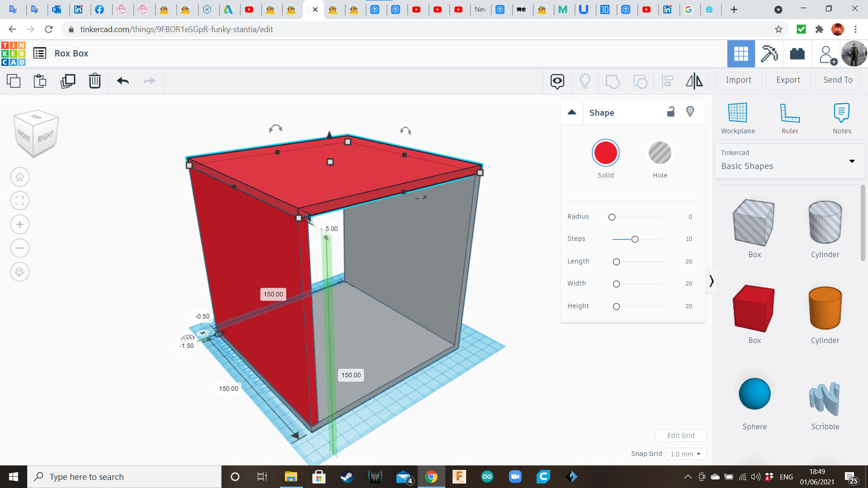This screenshot has height=488, width=868.
Task: Select the Workplane tool
Action: (x=737, y=117)
